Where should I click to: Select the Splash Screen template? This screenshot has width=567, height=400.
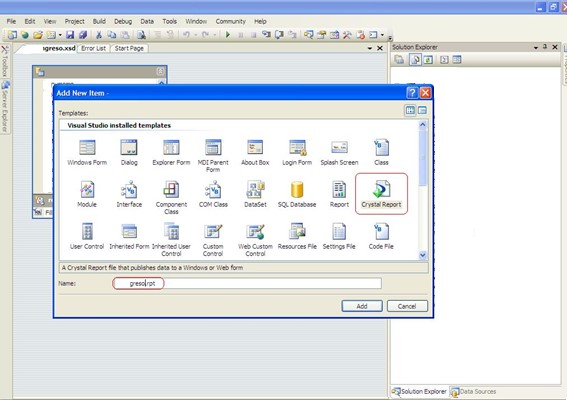pyautogui.click(x=339, y=152)
